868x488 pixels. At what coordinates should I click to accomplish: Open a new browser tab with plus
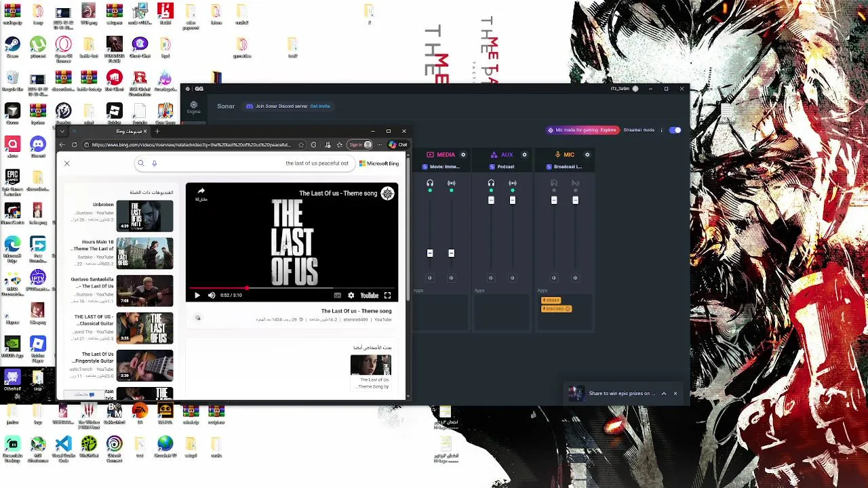157,131
